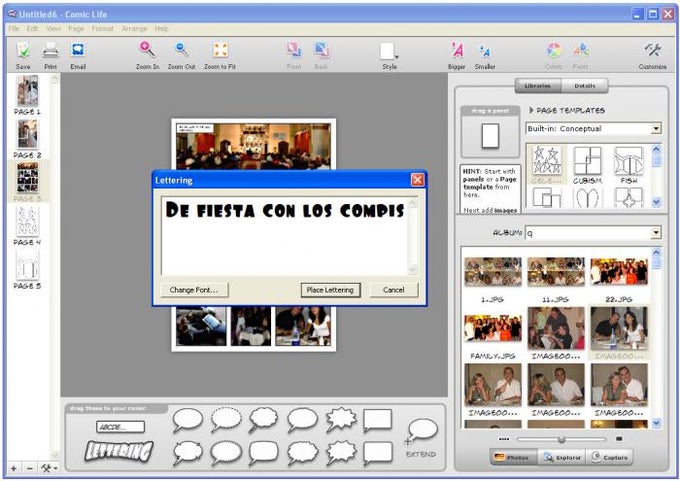Close the Lettering dialog with X
This screenshot has height=481, width=680.
pyautogui.click(x=417, y=180)
